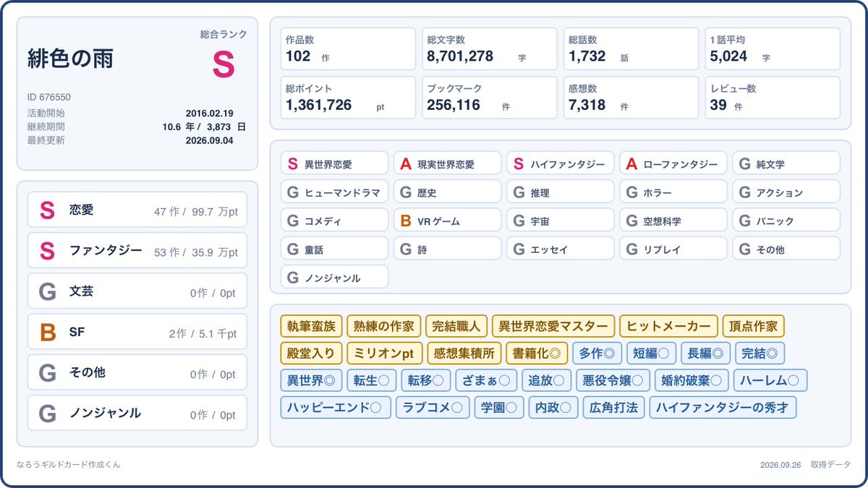Click the 純文学 subgenre chip

click(x=786, y=163)
